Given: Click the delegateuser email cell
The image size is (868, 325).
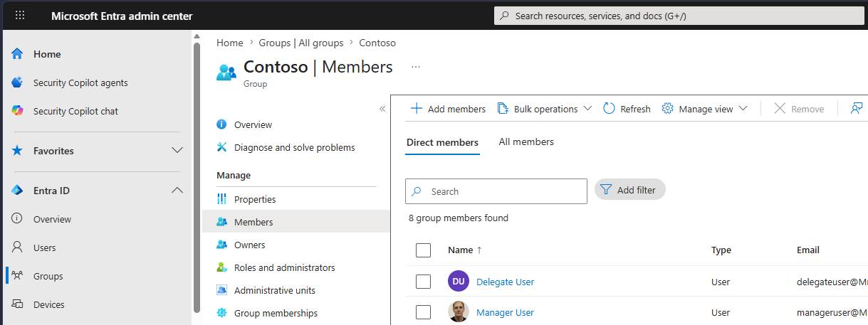Looking at the screenshot, I should 832,282.
